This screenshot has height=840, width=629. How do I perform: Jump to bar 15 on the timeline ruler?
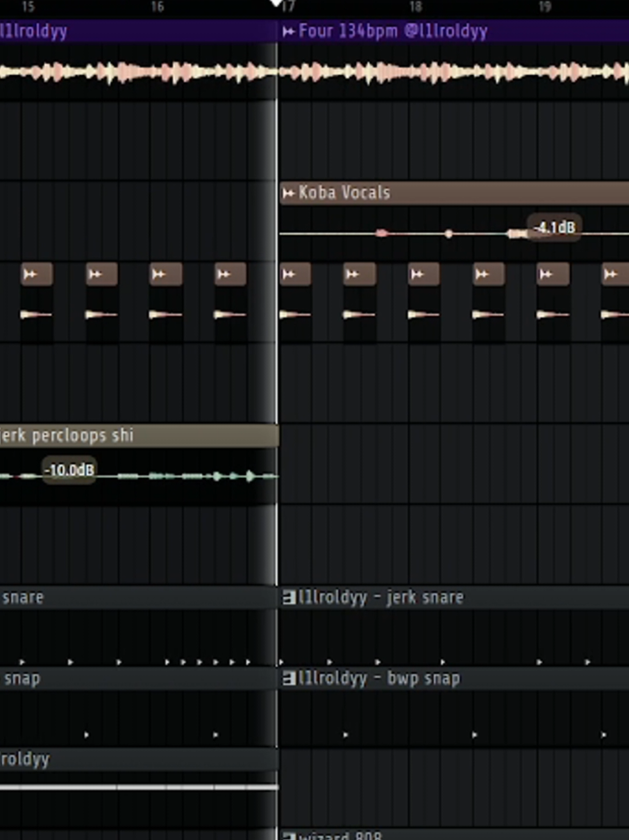pos(28,7)
